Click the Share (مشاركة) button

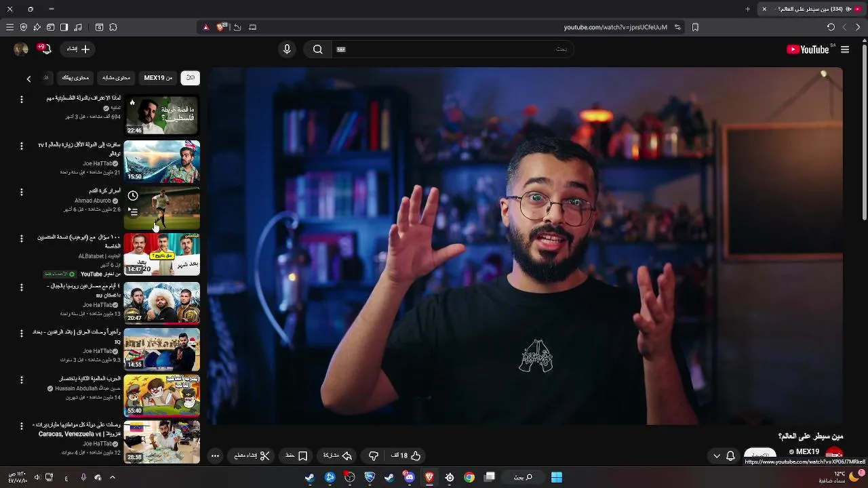[x=338, y=456]
